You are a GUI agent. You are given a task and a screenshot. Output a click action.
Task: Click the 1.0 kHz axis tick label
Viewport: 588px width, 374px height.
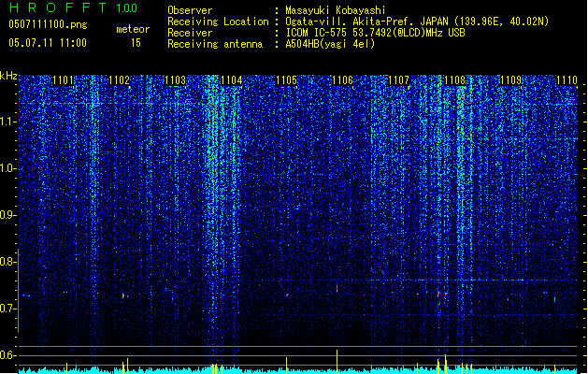(x=8, y=168)
